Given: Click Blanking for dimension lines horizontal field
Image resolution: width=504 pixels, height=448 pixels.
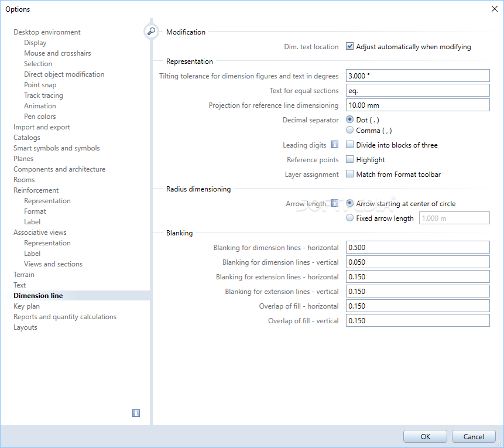Looking at the screenshot, I should point(417,247).
